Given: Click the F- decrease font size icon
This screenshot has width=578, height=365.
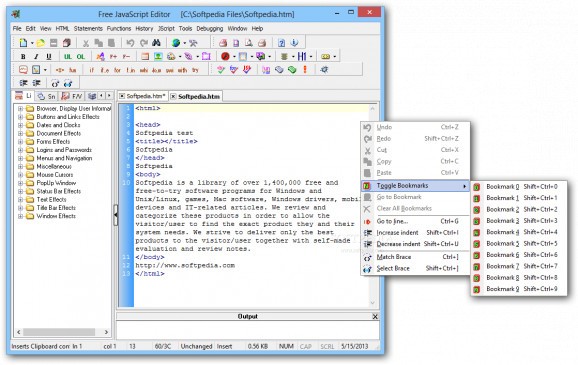Looking at the screenshot, I should (126, 56).
